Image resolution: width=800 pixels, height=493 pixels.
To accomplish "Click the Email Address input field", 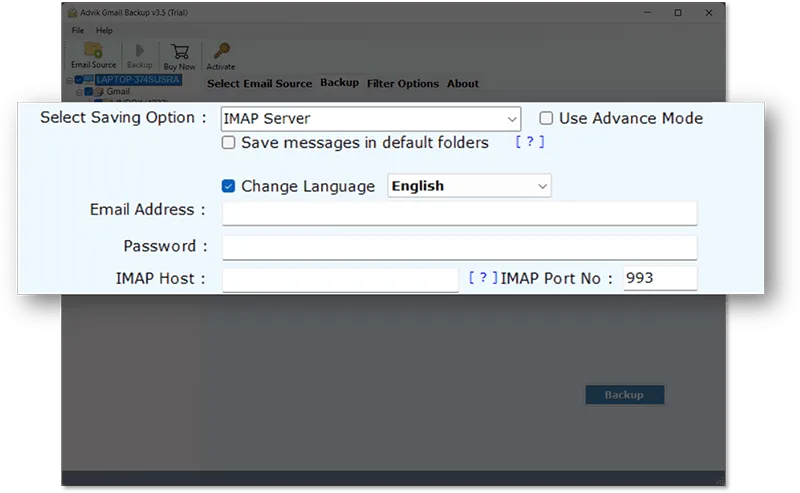I will tap(459, 213).
